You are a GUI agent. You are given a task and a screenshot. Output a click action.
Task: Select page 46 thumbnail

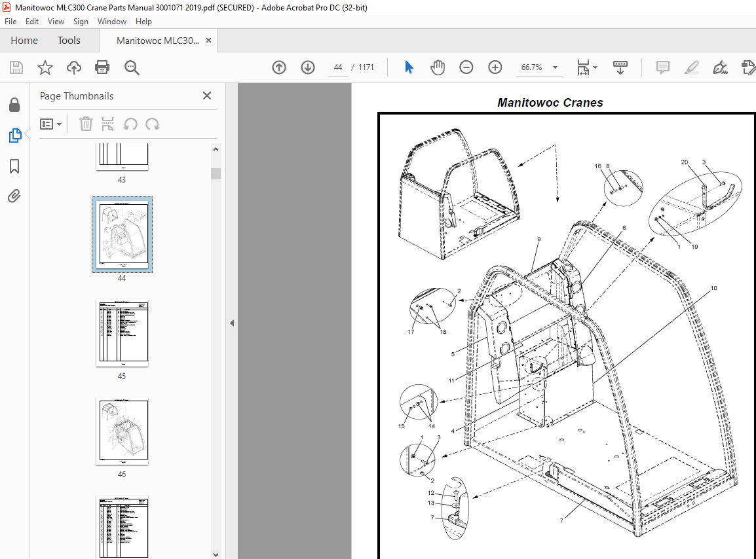(122, 431)
